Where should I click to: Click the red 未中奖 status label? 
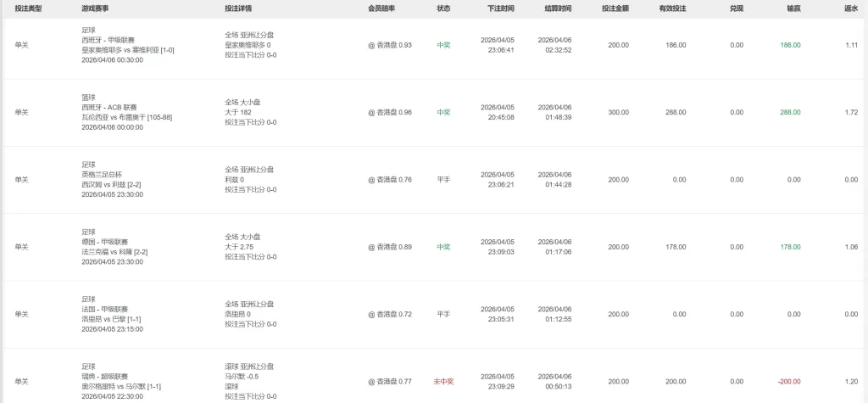(443, 382)
